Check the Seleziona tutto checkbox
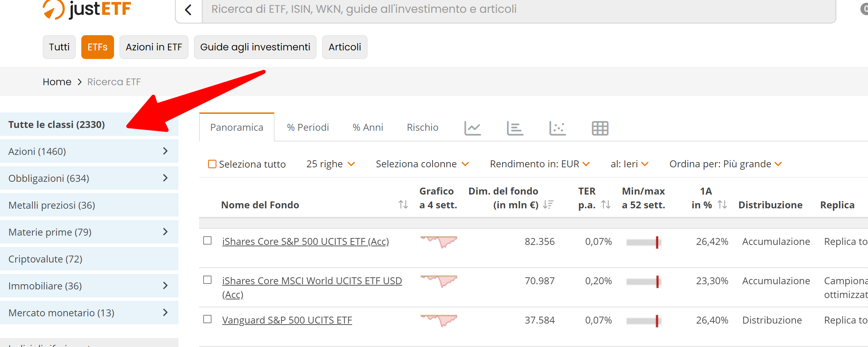 (x=212, y=164)
